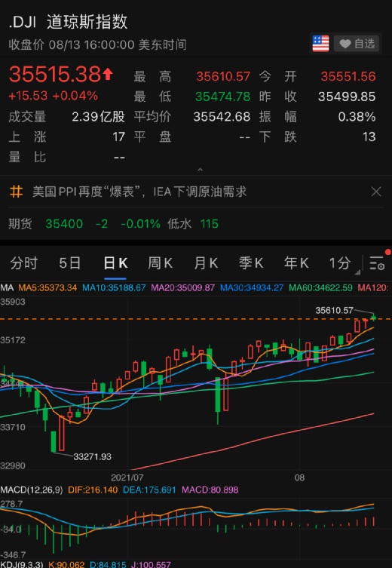Tap the 昨收 value 35499.85
Image resolution: width=392 pixels, height=568 pixels.
tap(347, 97)
